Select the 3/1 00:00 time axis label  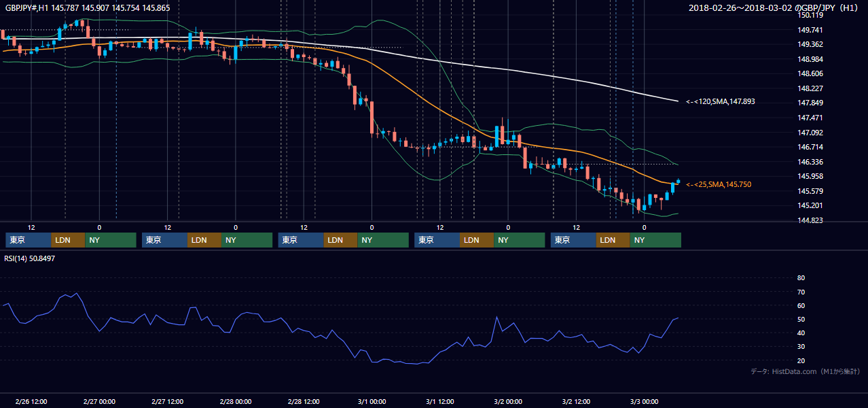[x=372, y=401]
